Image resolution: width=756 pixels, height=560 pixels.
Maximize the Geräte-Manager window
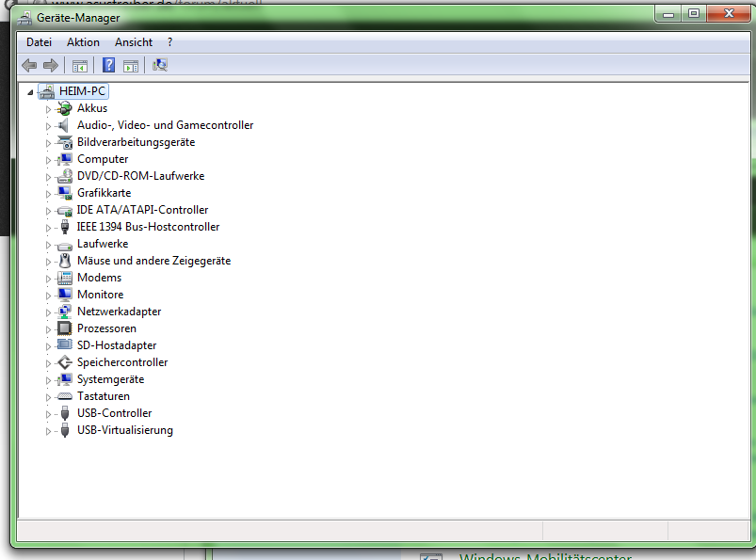[x=694, y=14]
